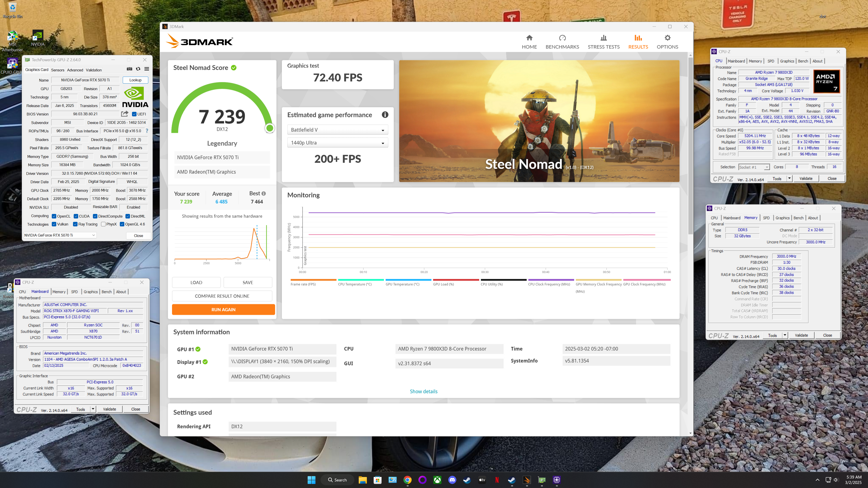Click the Windows Start button
Screen dimensions: 868x488
(x=311, y=480)
